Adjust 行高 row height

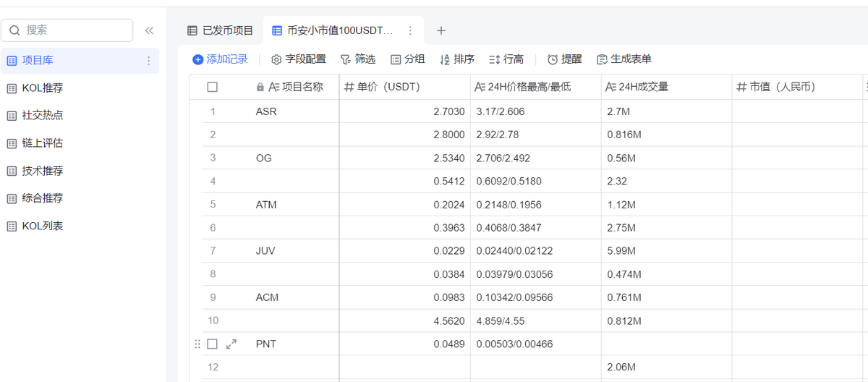pos(506,59)
